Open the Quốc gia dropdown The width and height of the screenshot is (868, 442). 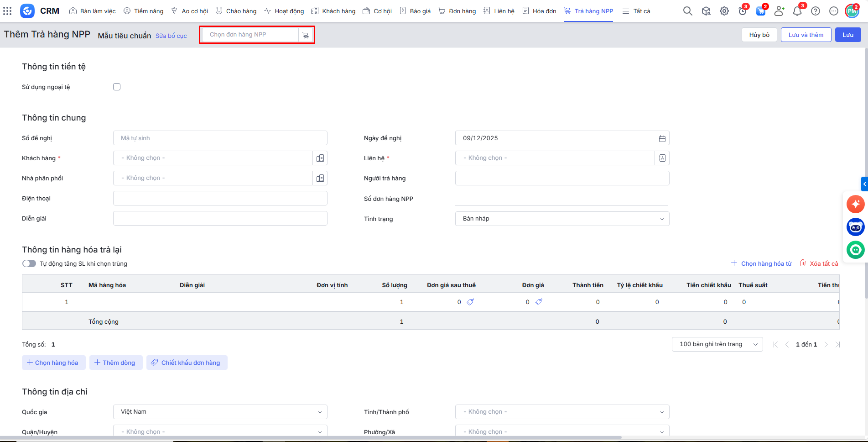click(220, 412)
